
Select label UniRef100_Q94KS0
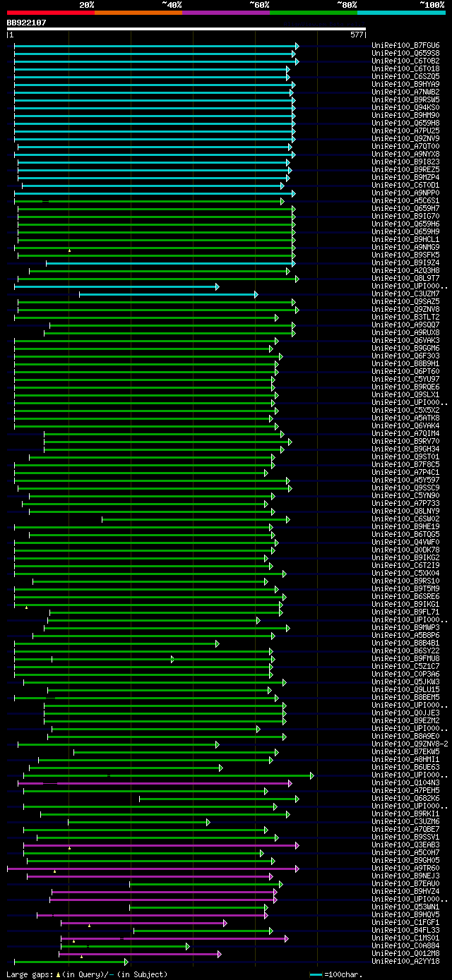(405, 108)
